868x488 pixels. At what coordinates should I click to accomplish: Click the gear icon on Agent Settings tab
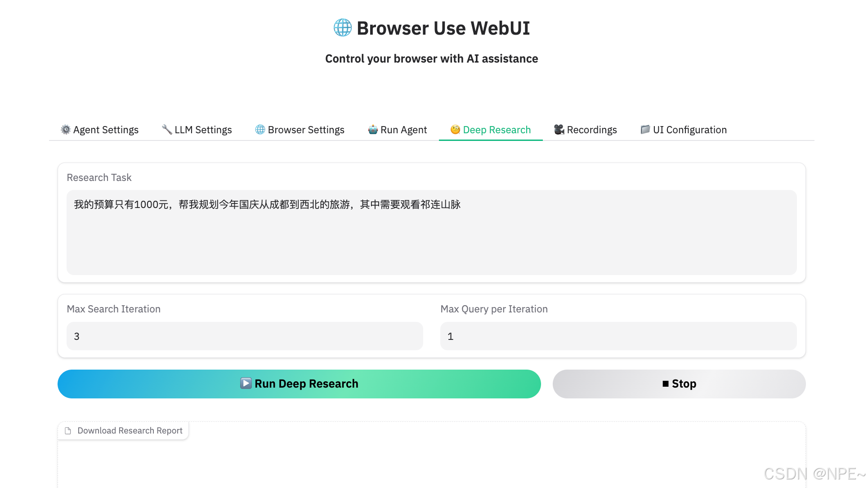click(x=66, y=130)
